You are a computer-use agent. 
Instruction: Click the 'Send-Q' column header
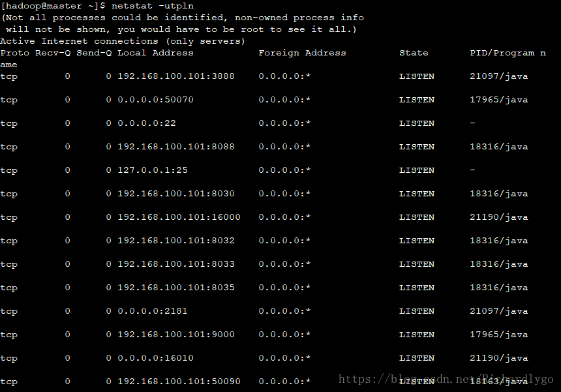point(94,53)
